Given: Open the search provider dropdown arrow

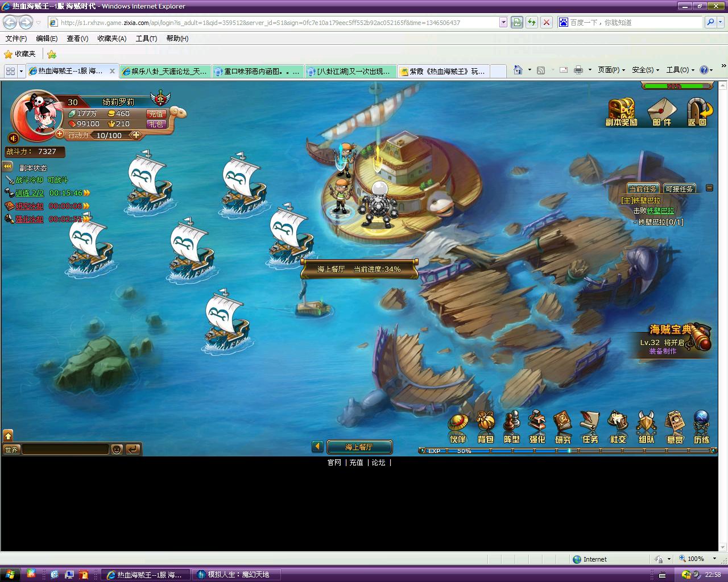Looking at the screenshot, I should pos(721,22).
